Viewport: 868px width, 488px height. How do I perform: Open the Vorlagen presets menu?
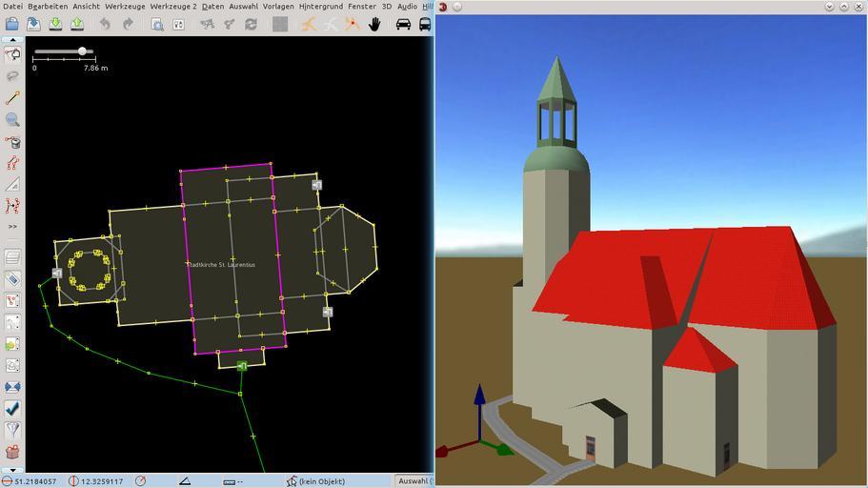(x=278, y=6)
